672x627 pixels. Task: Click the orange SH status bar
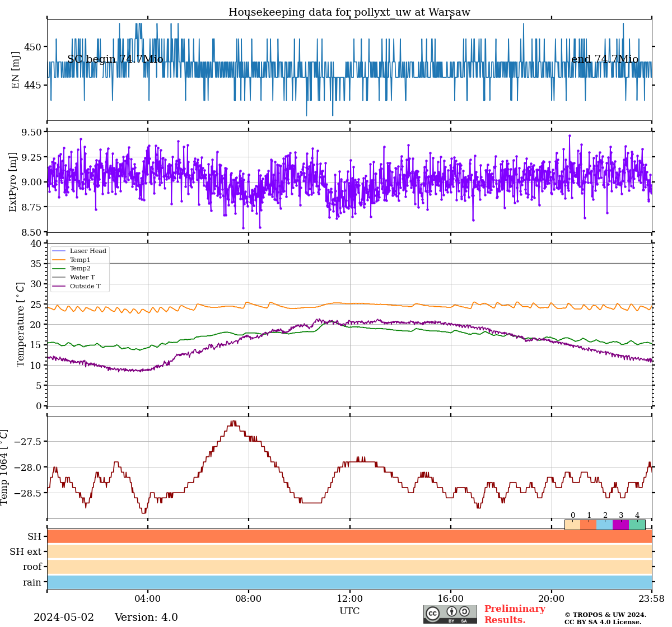[x=349, y=536]
